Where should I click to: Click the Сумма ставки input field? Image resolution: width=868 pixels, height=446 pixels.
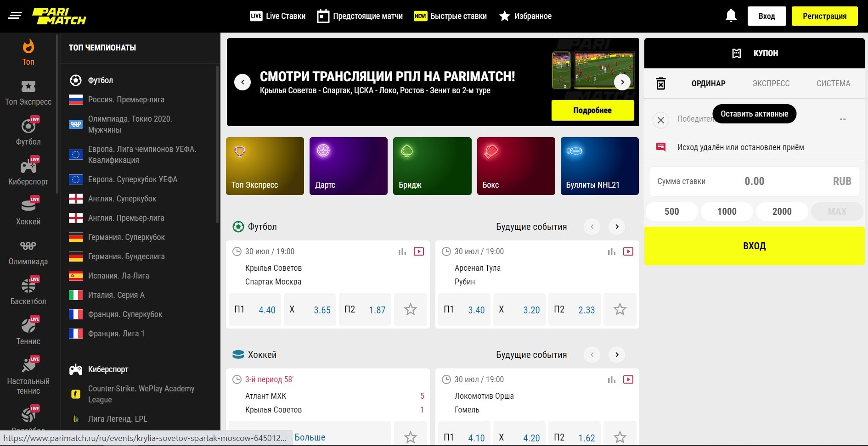tap(755, 181)
